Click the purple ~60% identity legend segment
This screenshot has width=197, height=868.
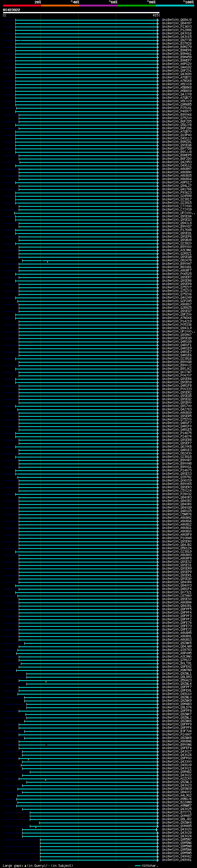coord(99,6)
